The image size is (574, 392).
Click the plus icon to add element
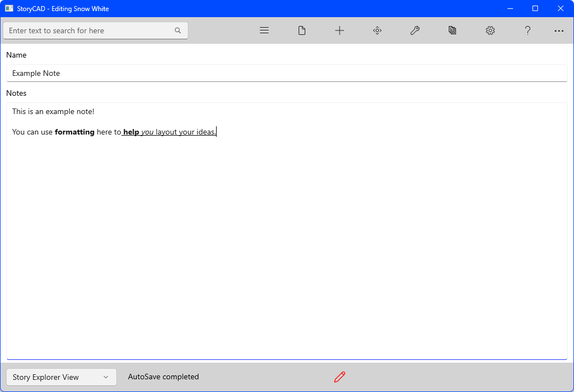(340, 30)
